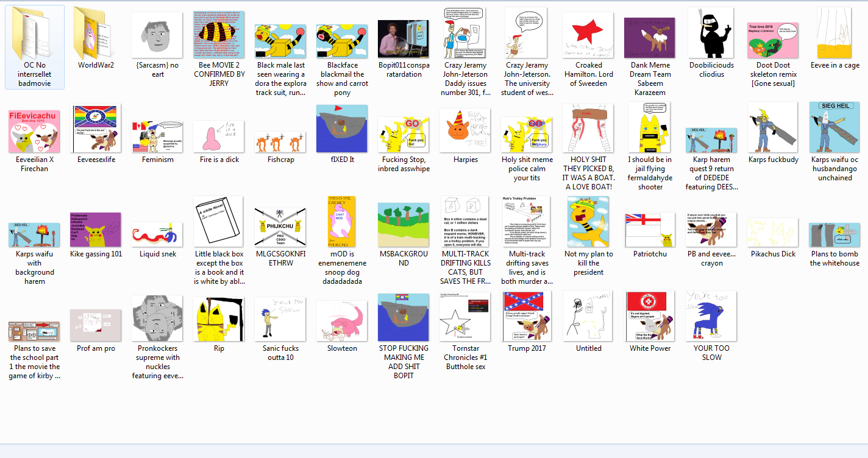Click the 'Rip' file name
Image resolution: width=868 pixels, height=458 pixels.
tap(219, 348)
